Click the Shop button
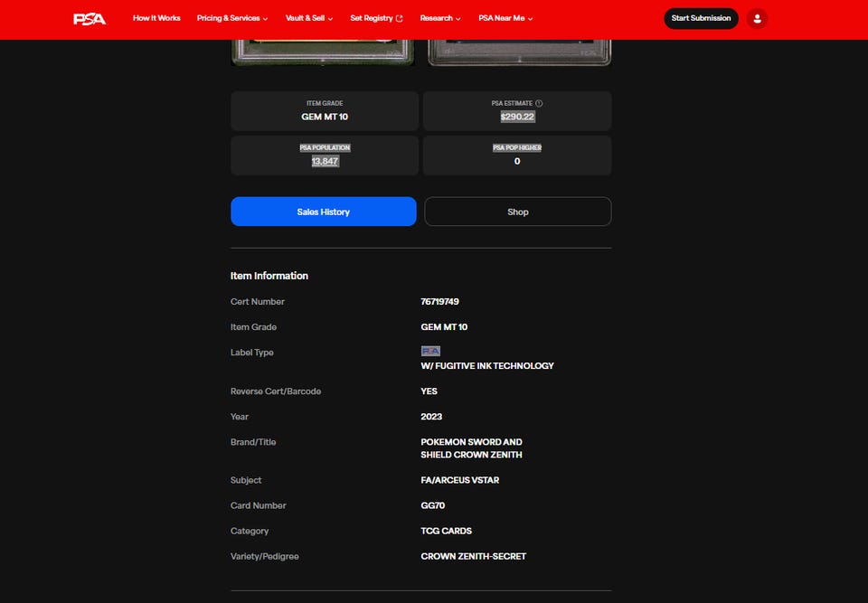Screen dimensions: 868x603 click(x=517, y=212)
